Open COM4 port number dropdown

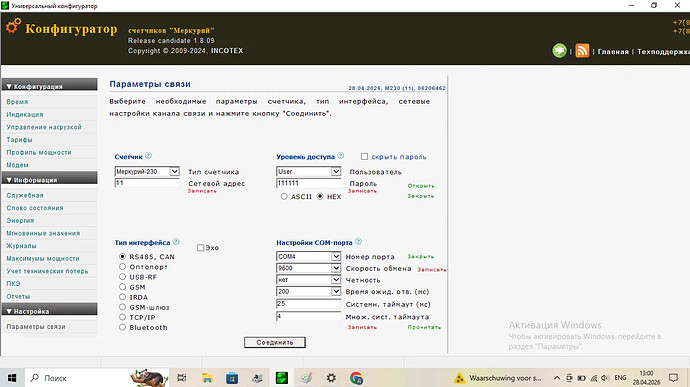[308, 256]
